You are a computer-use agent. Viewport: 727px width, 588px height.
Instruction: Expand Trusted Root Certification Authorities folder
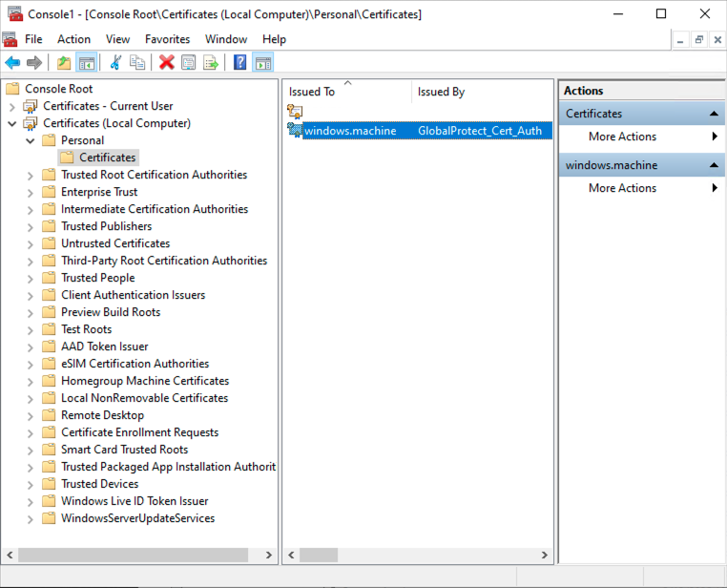click(x=31, y=175)
